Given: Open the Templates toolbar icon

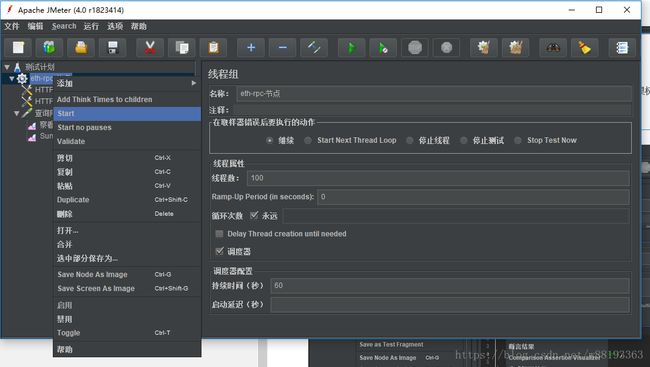Looking at the screenshot, I should click(x=49, y=48).
